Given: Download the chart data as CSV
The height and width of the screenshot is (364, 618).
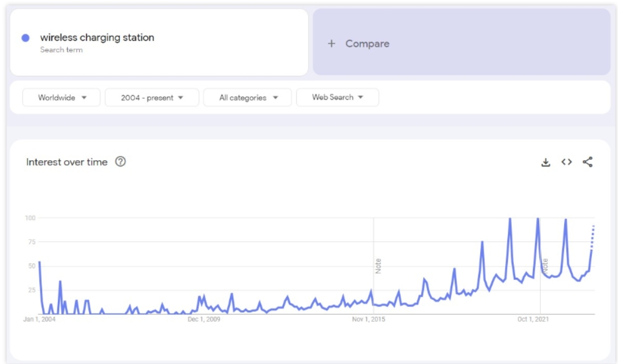Looking at the screenshot, I should [x=545, y=163].
